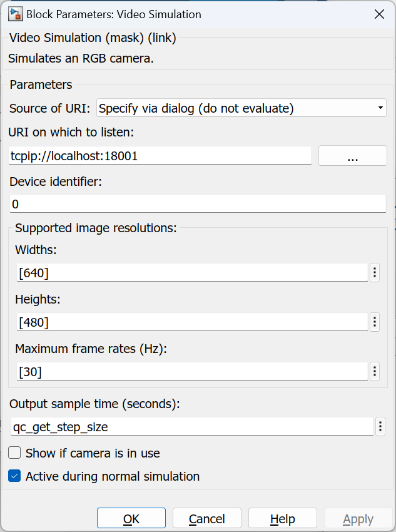
Task: Click the Maximum frame rates input field
Action: 192,371
